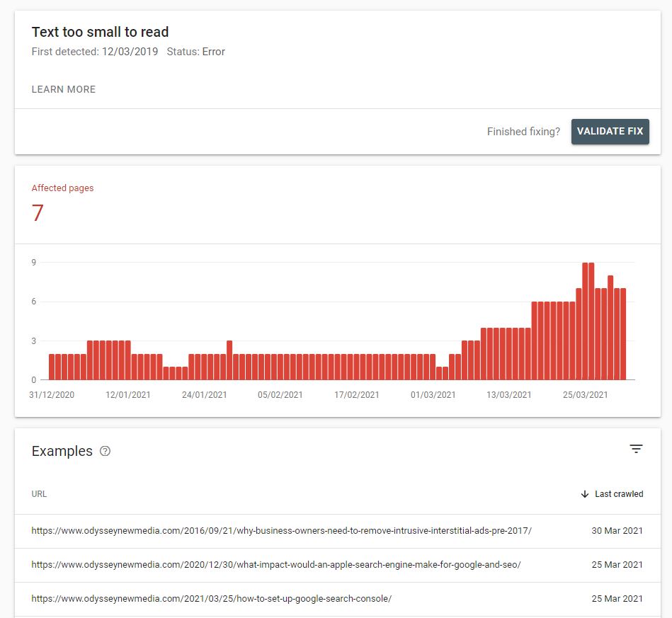Screen dimensions: 672x618
Task: Click the 13/03/2021 axis label
Action: (x=508, y=395)
